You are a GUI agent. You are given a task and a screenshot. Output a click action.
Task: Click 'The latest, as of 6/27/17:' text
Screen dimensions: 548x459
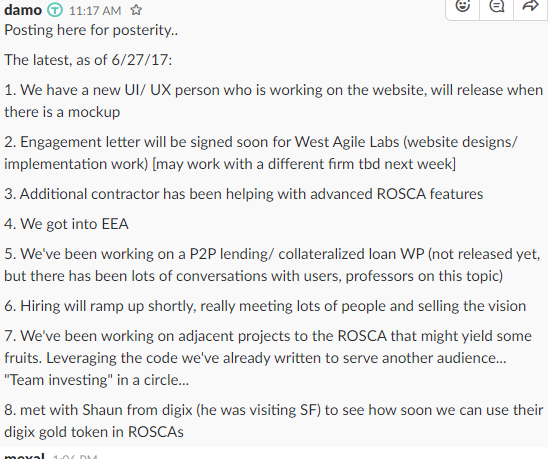click(x=88, y=60)
